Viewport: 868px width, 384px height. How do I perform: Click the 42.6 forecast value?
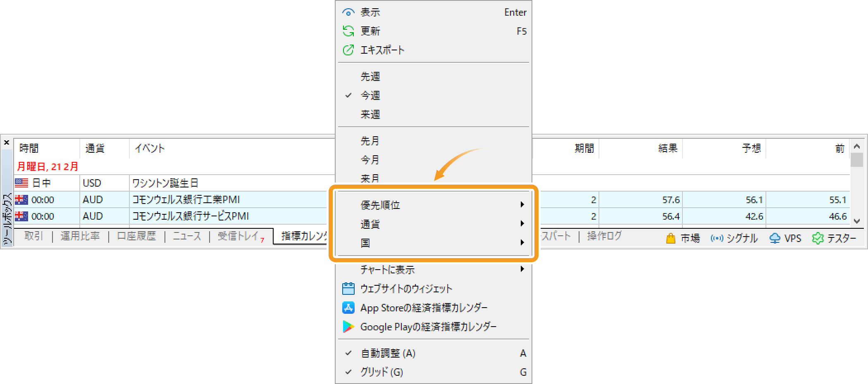tap(754, 216)
